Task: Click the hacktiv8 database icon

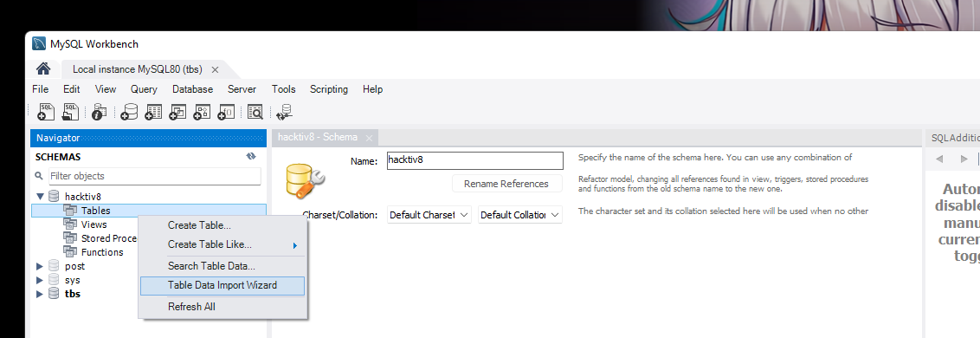Action: 54,197
